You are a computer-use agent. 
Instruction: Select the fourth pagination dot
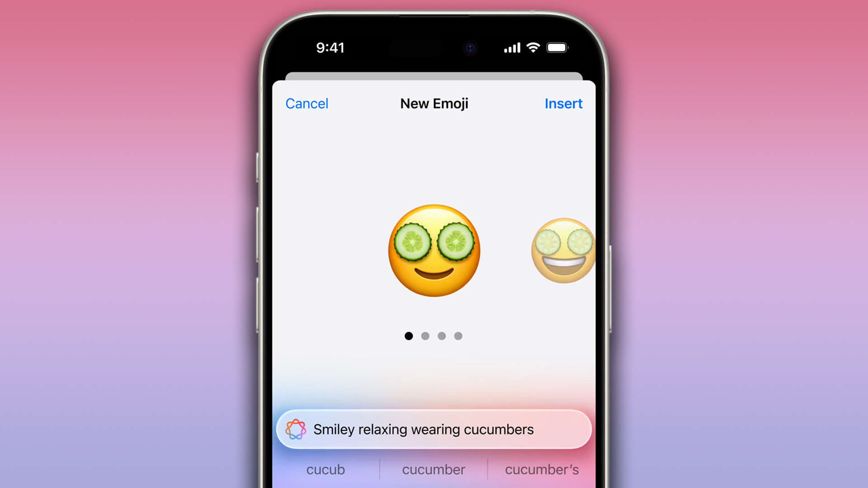[458, 335]
